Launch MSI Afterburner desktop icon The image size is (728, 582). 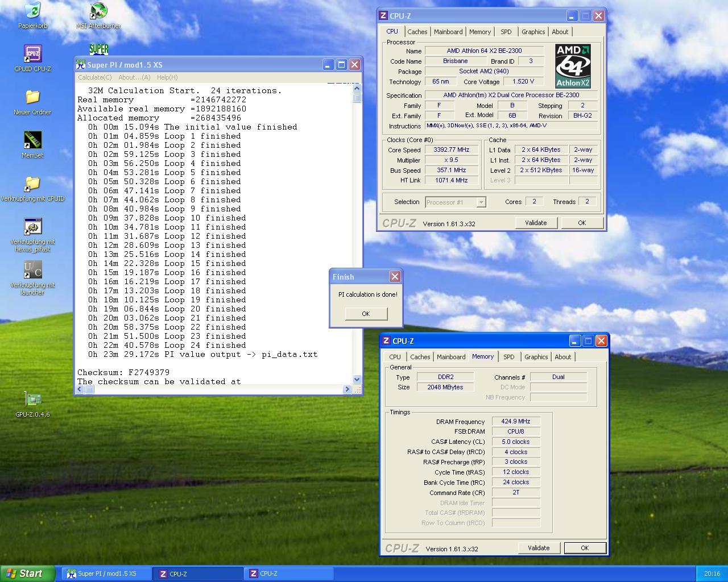point(98,11)
